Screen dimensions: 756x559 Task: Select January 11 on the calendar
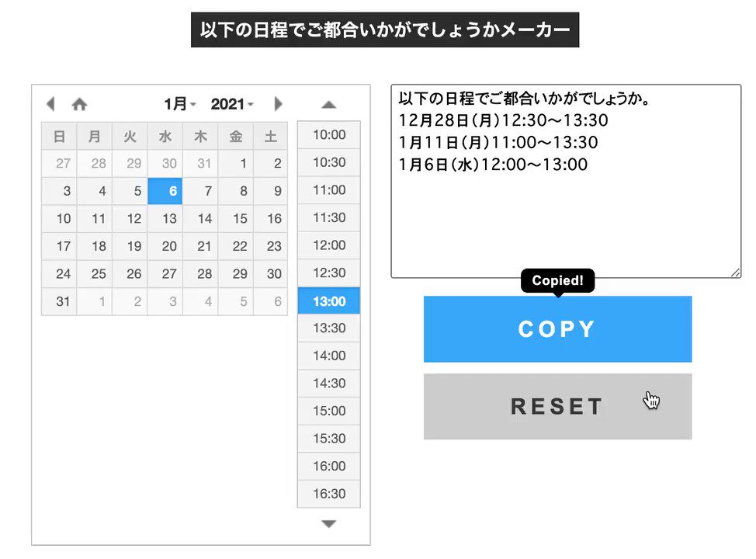click(x=99, y=219)
